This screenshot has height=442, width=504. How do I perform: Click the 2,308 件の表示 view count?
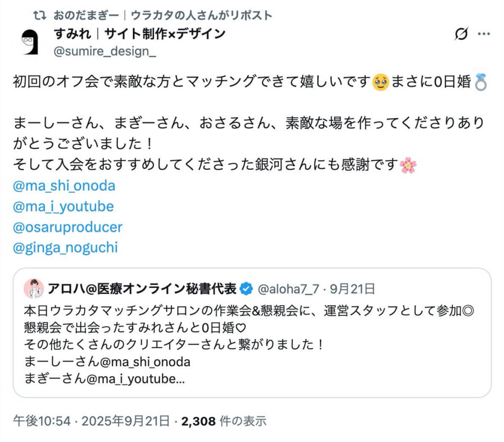click(x=224, y=421)
